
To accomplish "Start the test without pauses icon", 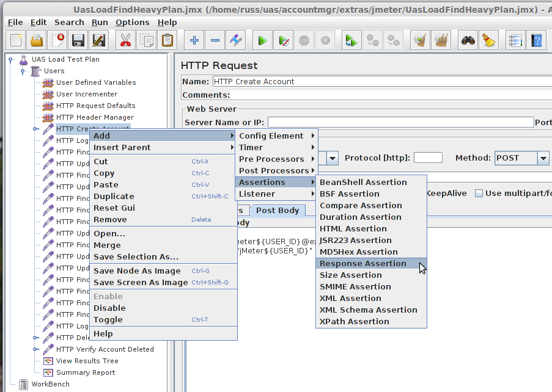I will [283, 40].
